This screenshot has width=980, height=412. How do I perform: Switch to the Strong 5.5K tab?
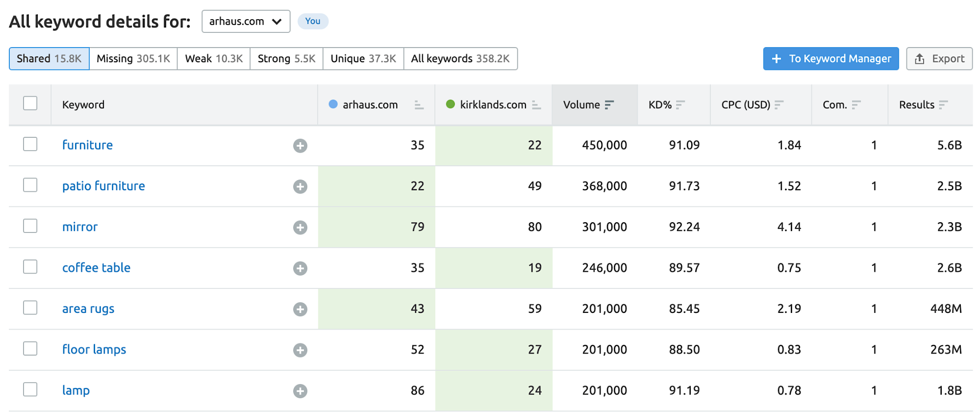pyautogui.click(x=286, y=59)
